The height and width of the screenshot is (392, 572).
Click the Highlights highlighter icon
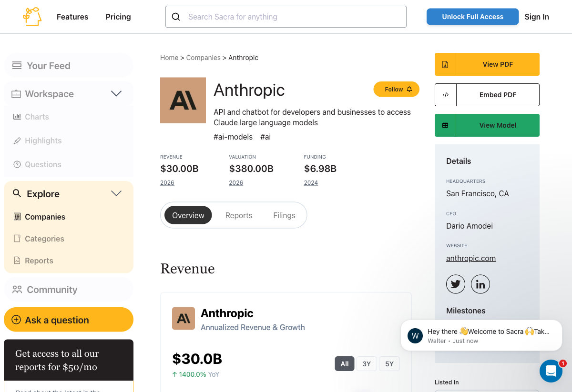tap(17, 141)
